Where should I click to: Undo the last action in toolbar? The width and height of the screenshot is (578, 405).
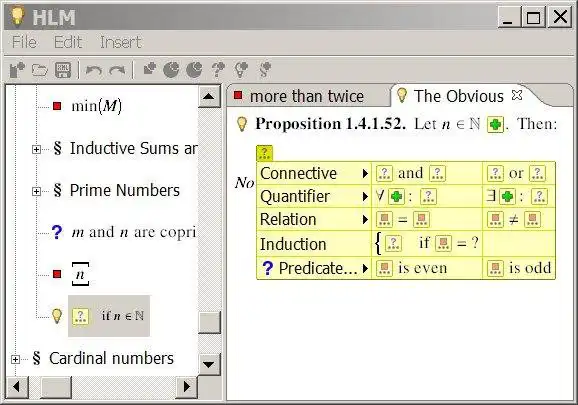pyautogui.click(x=94, y=70)
